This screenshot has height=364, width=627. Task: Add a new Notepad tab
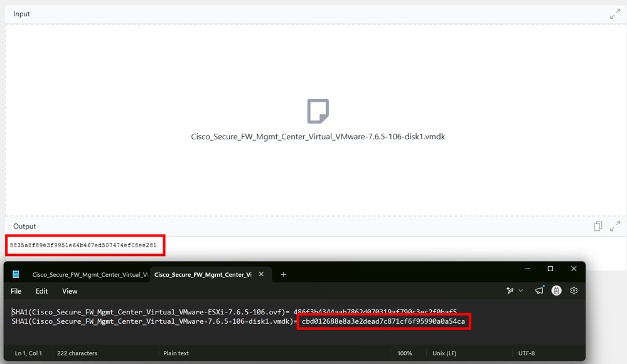pyautogui.click(x=284, y=274)
